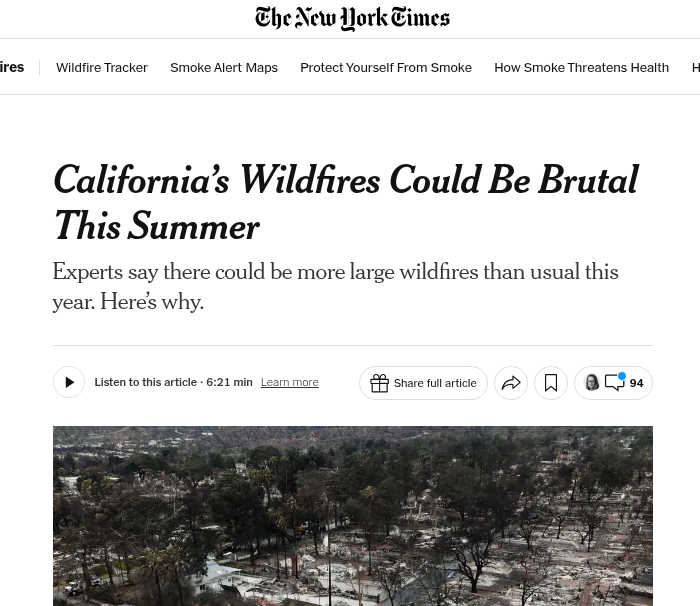Open How Smoke Threatens Health
Image resolution: width=700 pixels, height=606 pixels.
[x=581, y=67]
